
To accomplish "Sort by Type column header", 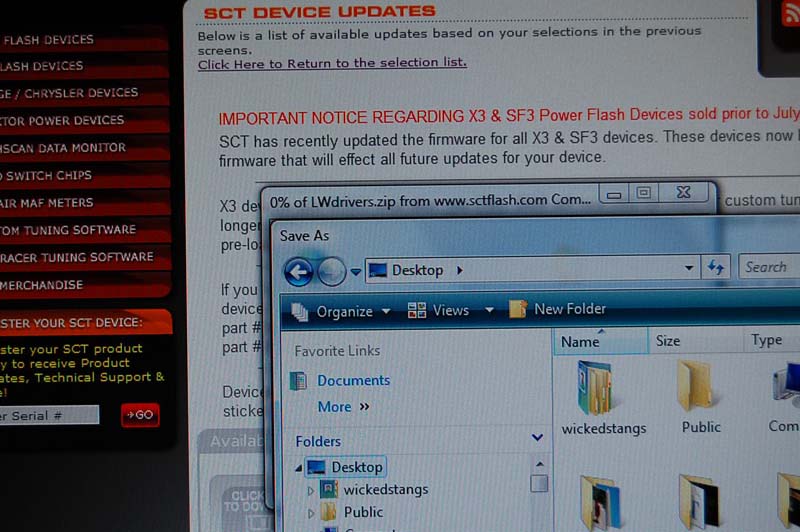I will click(771, 339).
